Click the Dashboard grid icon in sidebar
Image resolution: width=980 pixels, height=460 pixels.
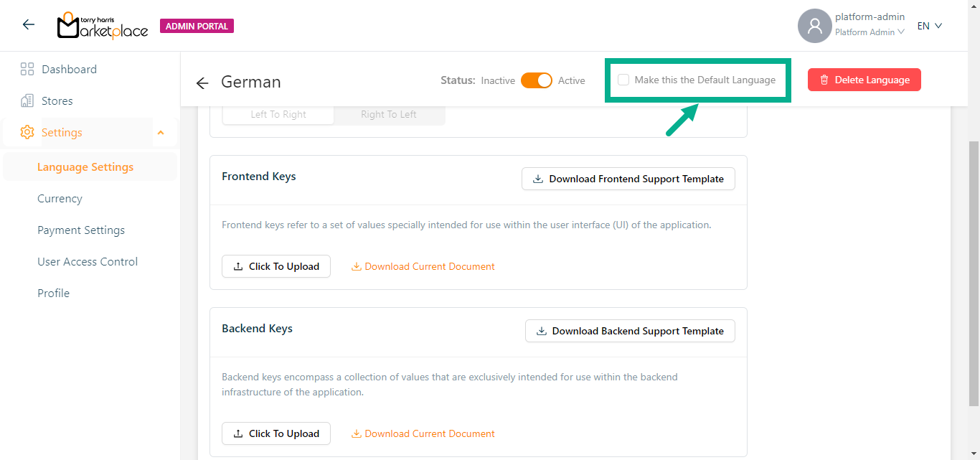coord(27,70)
